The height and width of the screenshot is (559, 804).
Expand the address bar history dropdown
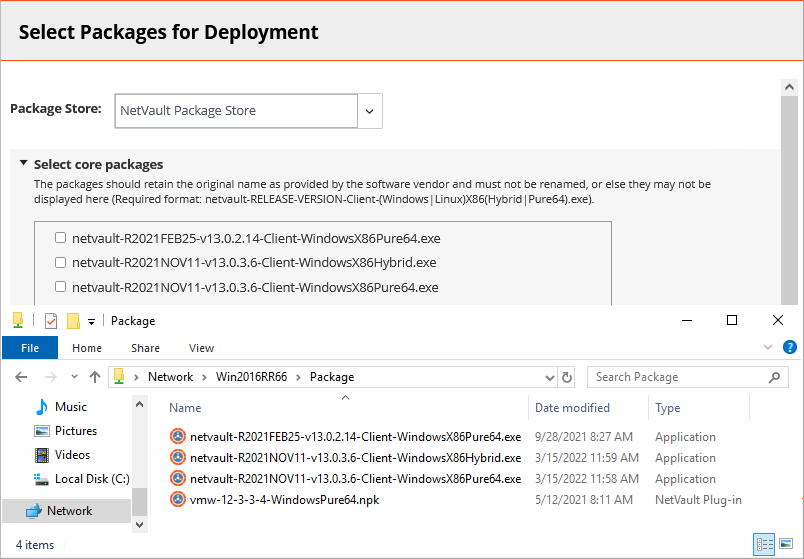click(x=550, y=378)
